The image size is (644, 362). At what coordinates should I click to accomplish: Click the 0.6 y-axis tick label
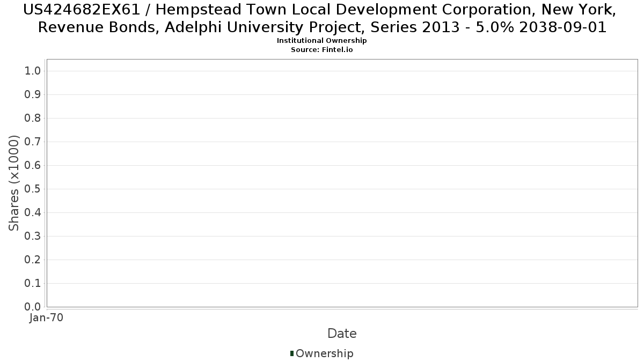pyautogui.click(x=33, y=166)
